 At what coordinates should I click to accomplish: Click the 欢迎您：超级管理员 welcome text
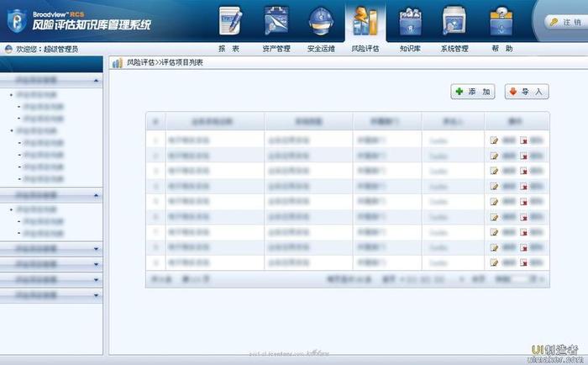[x=47, y=49]
